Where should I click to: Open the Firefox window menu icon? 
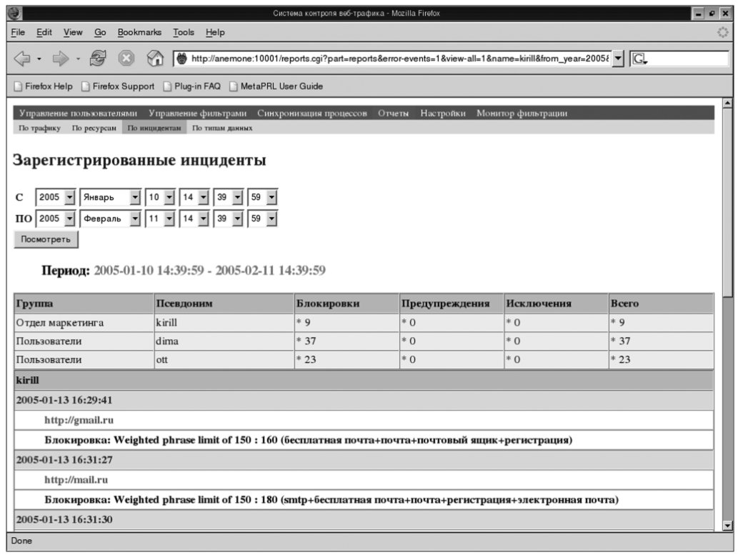(x=15, y=14)
